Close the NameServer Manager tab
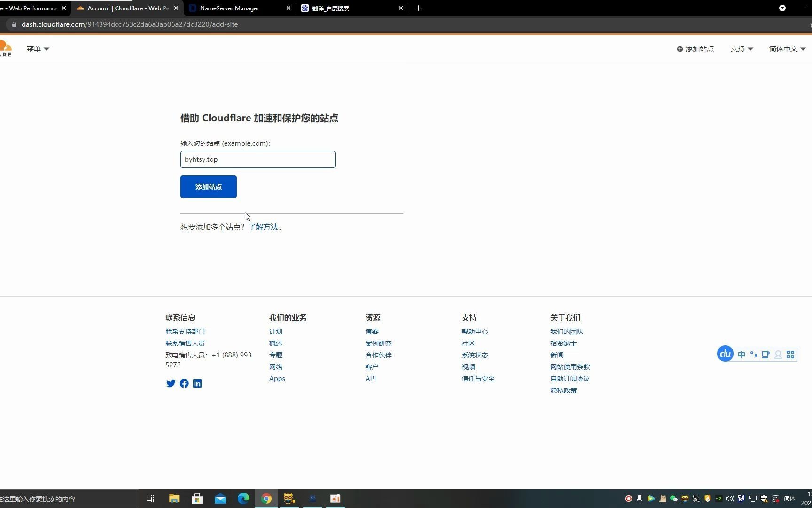Screen dimensions: 812x508 289,8
